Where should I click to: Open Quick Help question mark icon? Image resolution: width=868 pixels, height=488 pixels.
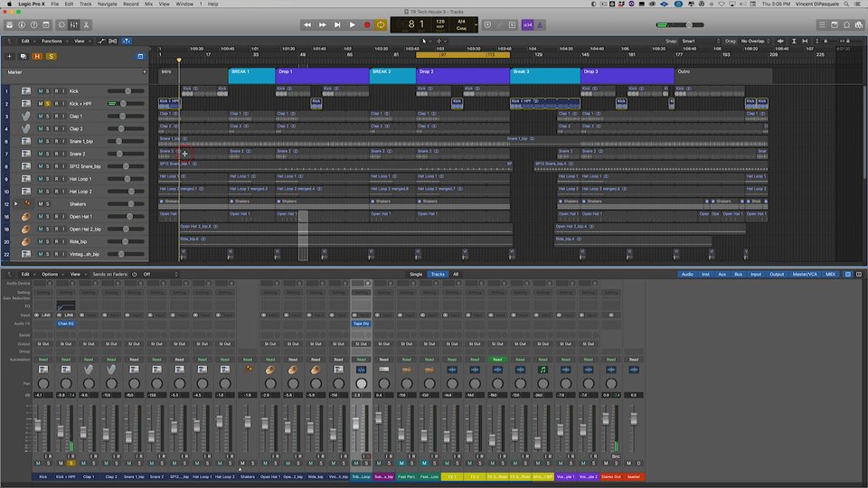tap(33, 25)
